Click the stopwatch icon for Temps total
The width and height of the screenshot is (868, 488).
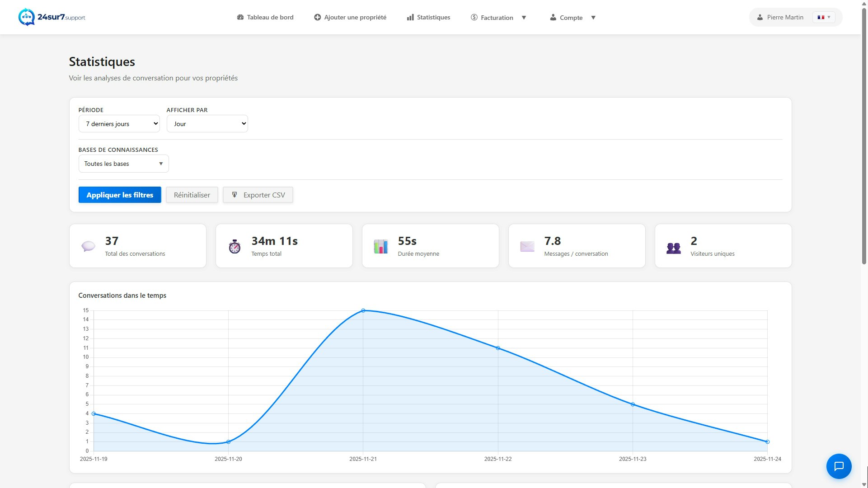tap(235, 246)
